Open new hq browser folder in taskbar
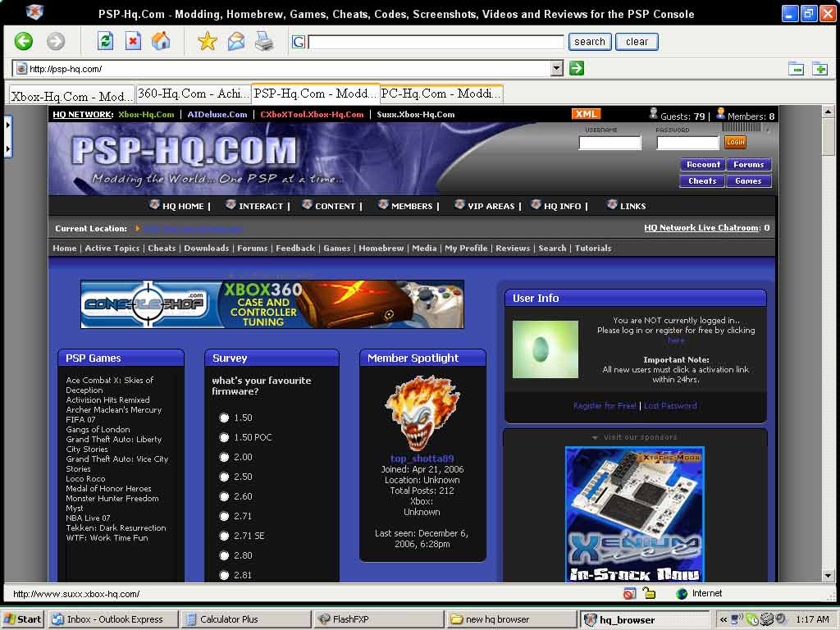Viewport: 840px width, 630px height. [512, 619]
